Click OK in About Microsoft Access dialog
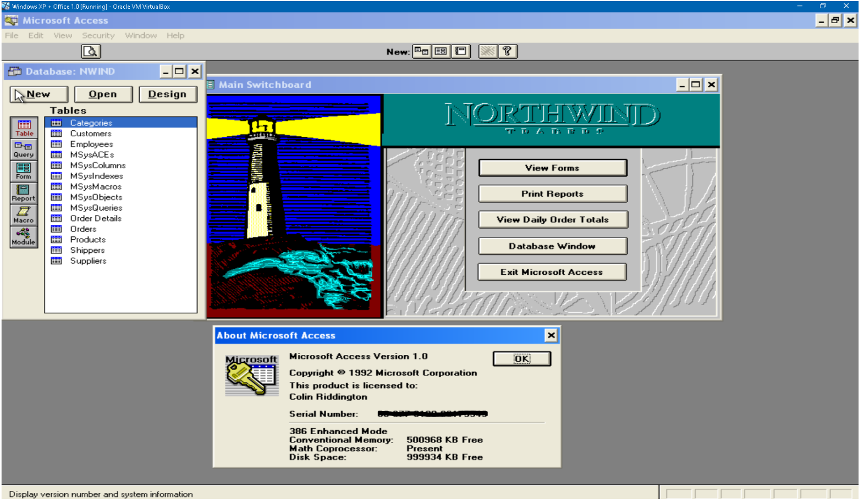The height and width of the screenshot is (504, 864). [522, 359]
